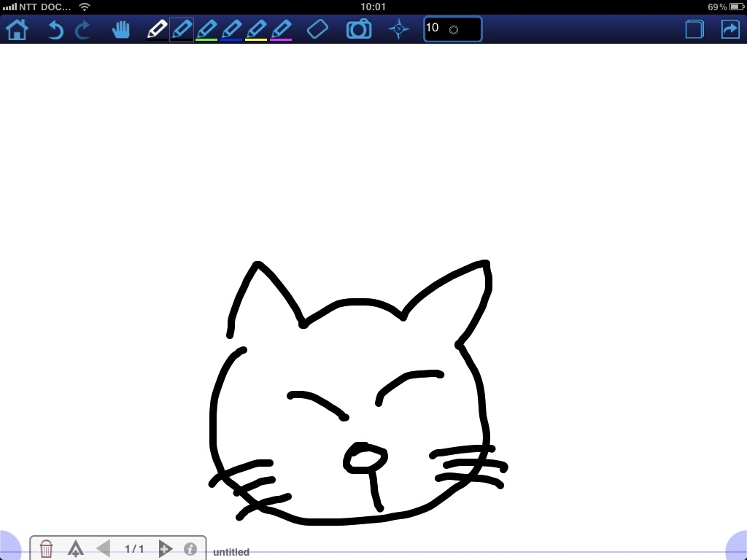747x560 pixels.
Task: Open the camera to insert a photo
Action: tap(358, 29)
